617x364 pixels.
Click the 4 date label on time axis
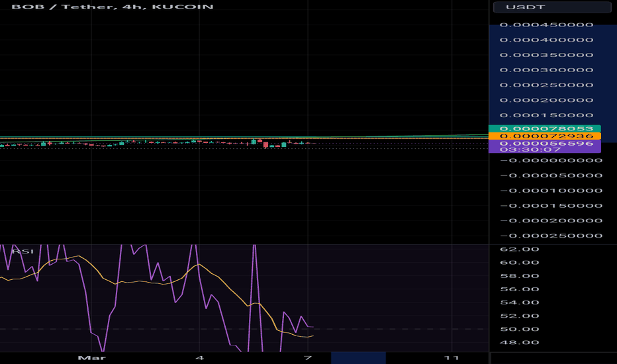[199, 357]
